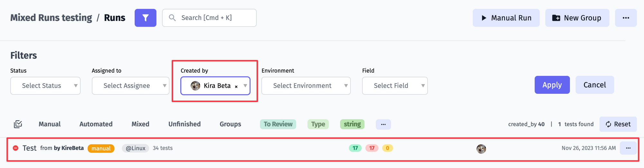Click the multi-select checkbox icon
This screenshot has width=644, height=168.
[x=18, y=124]
